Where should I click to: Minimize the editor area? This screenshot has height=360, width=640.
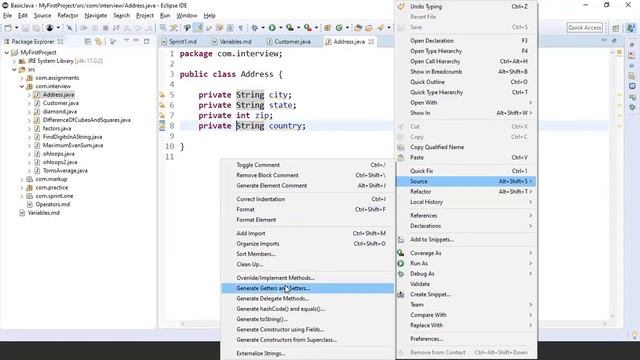(604, 40)
